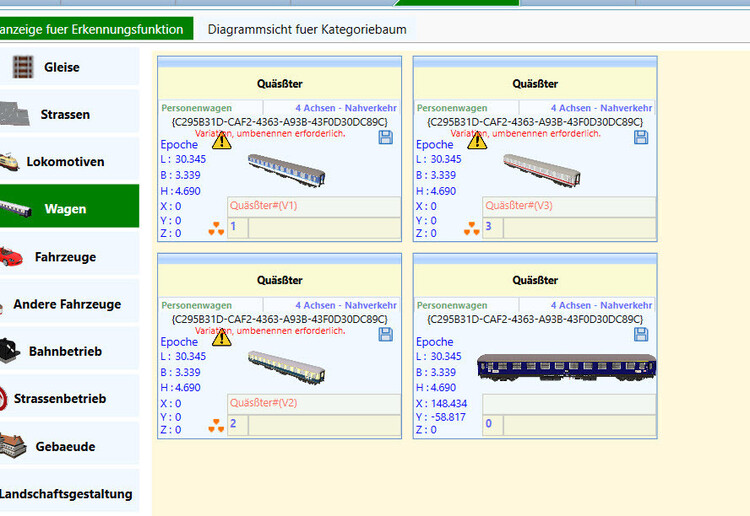Screen dimensions: 750x516
Task: Click the V1 blue-grey wagon thumbnail
Action: click(287, 167)
